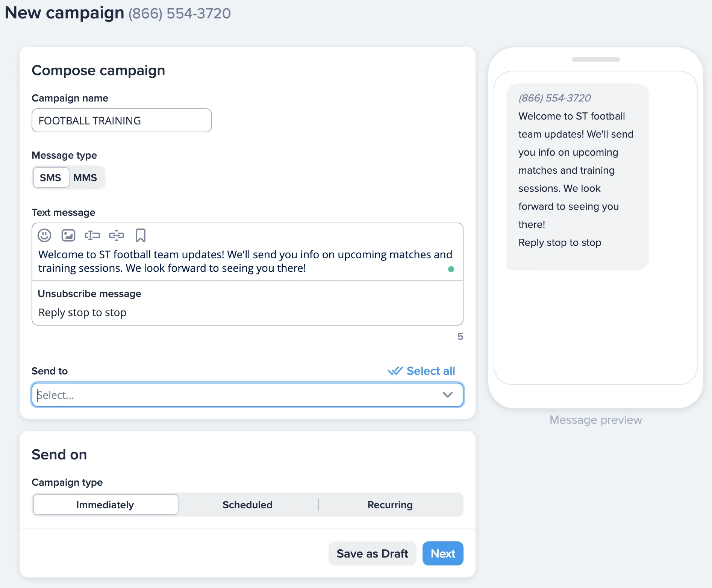712x588 pixels.
Task: Click the Select all double-checkmark icon
Action: pos(396,371)
